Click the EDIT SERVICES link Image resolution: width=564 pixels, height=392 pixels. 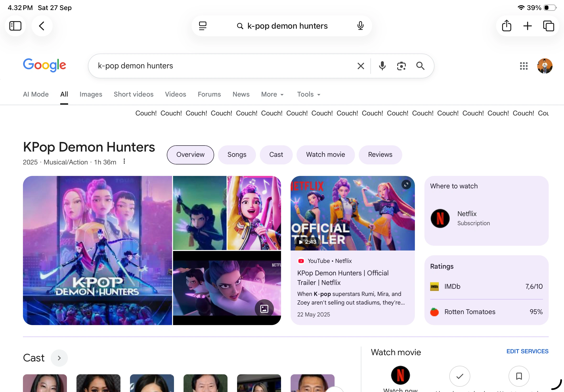pyautogui.click(x=527, y=351)
